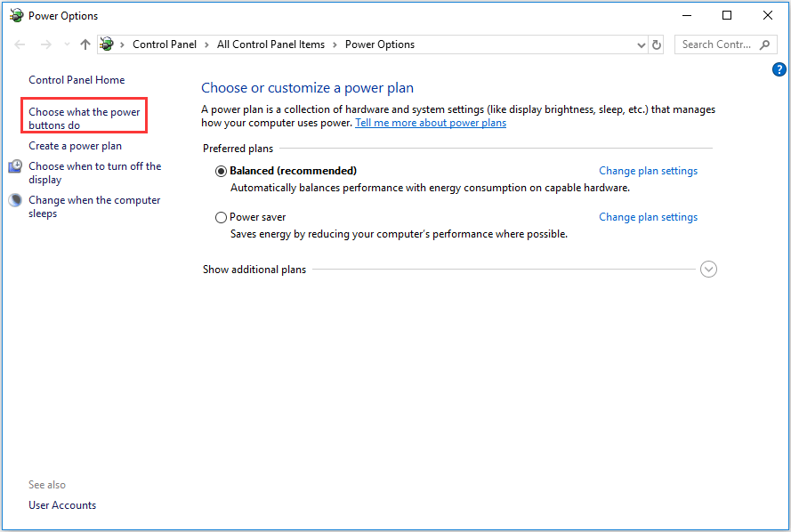Expand Show additional plans chevron
Viewport: 791px width, 532px height.
click(708, 270)
